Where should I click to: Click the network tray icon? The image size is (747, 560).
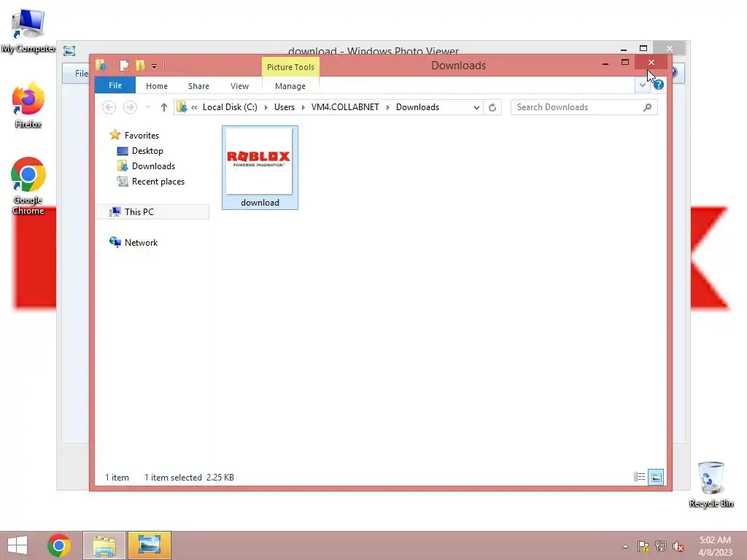click(x=660, y=546)
